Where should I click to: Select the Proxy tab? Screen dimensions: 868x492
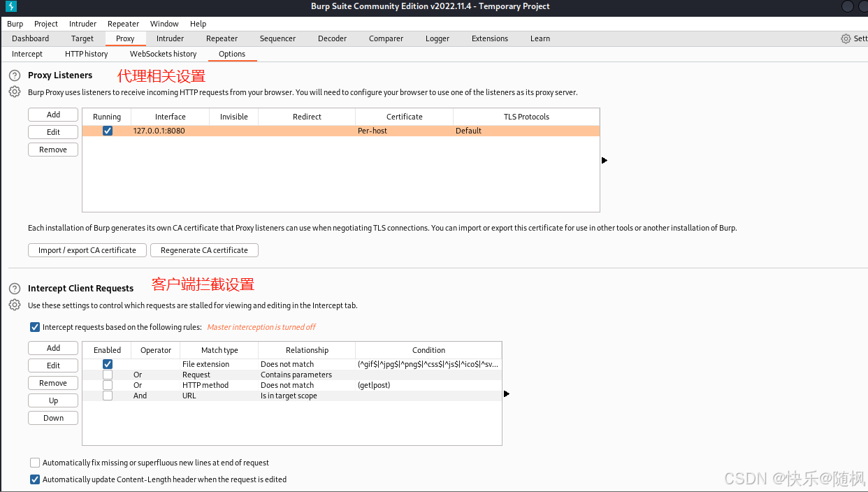pyautogui.click(x=125, y=38)
